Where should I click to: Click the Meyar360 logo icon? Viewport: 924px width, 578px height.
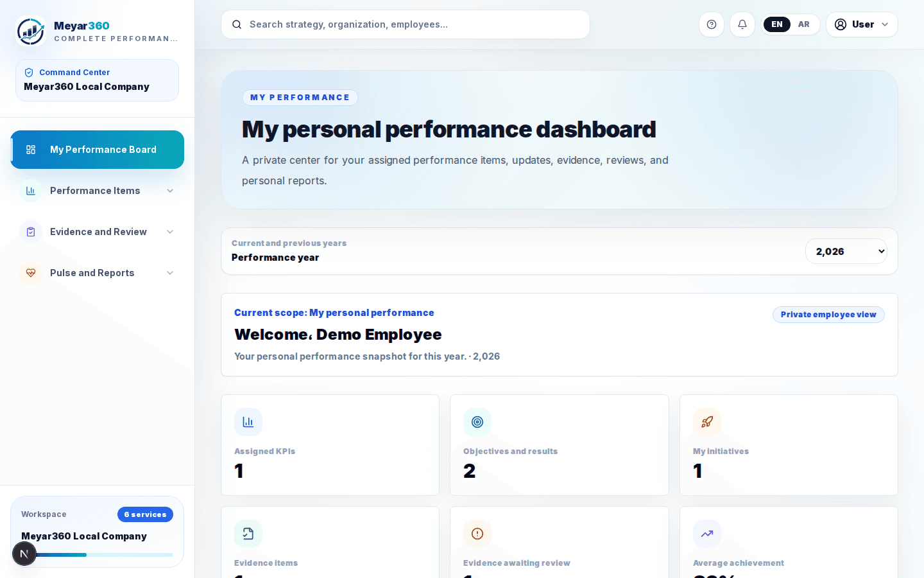31,31
